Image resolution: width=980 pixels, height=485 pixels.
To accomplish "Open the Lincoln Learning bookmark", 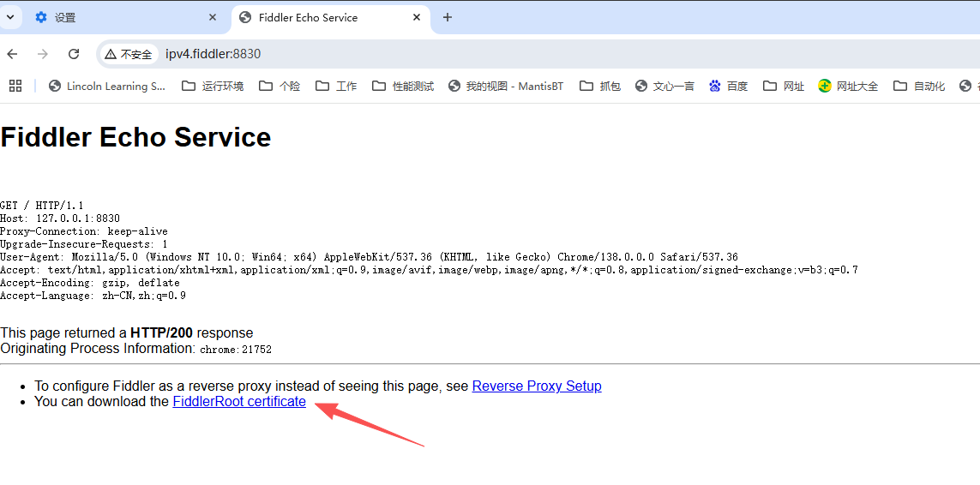I will [107, 87].
